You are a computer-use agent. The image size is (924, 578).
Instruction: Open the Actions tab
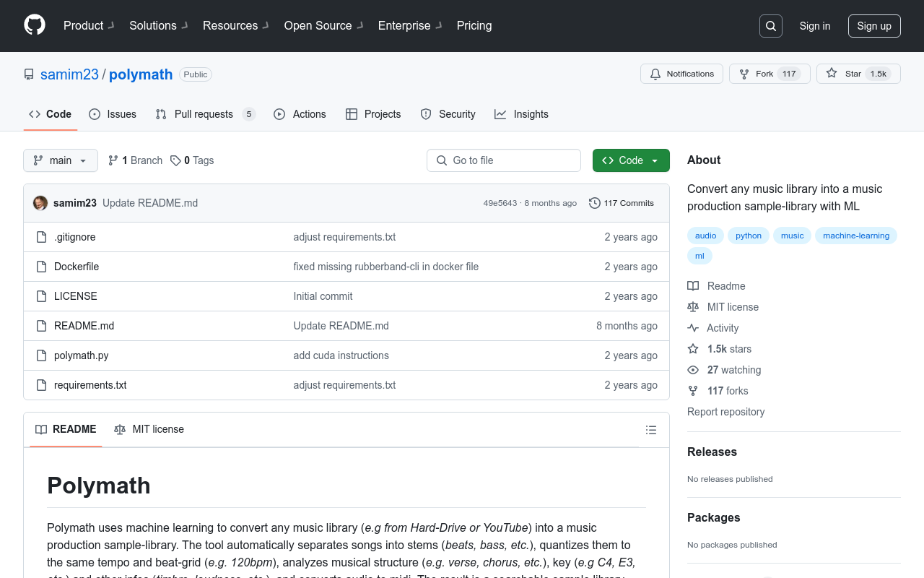(300, 114)
